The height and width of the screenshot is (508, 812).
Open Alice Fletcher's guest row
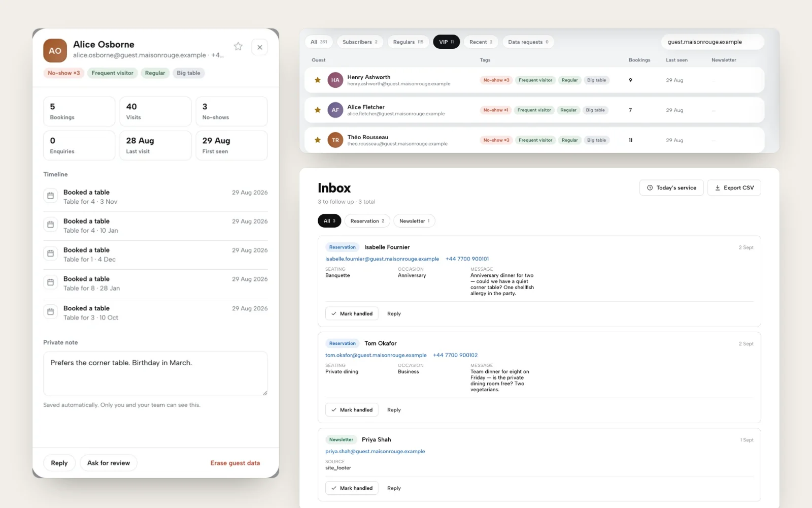(534, 110)
